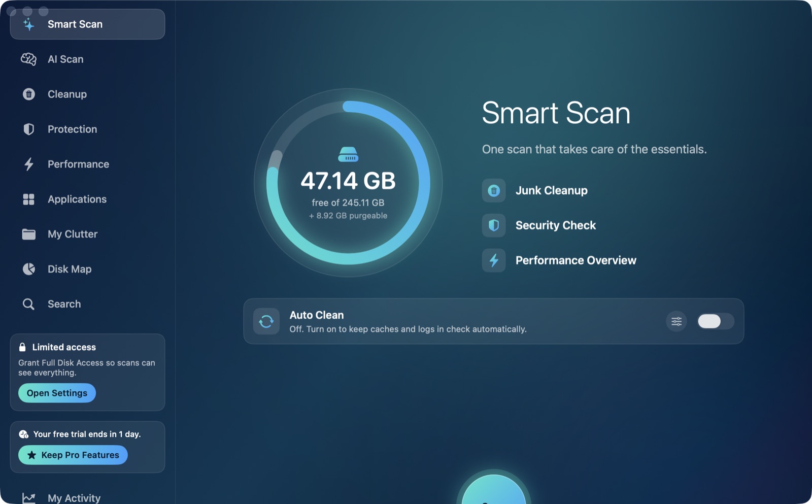Click the Junk Cleanup trash icon

(x=494, y=190)
